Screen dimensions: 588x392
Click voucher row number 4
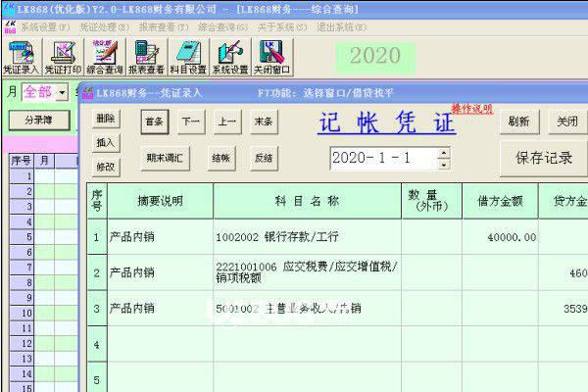coord(97,344)
